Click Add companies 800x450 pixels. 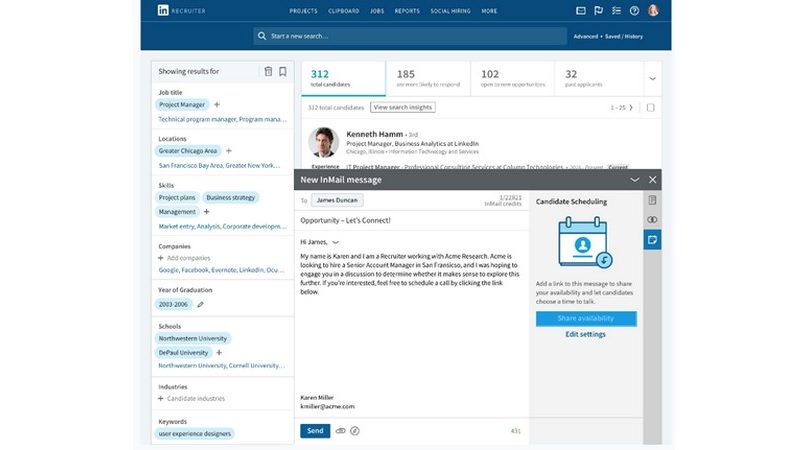(x=184, y=258)
